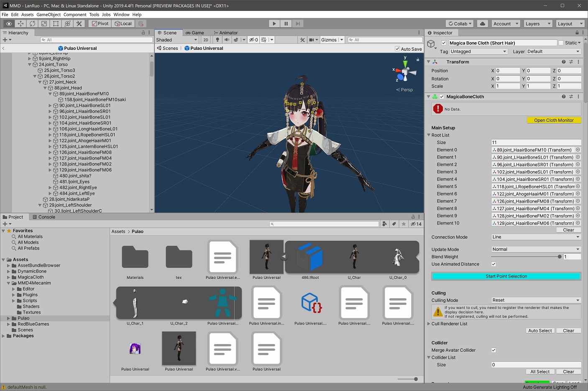The height and width of the screenshot is (391, 588).
Task: Open the Culling Mode dropdown
Action: 536,300
